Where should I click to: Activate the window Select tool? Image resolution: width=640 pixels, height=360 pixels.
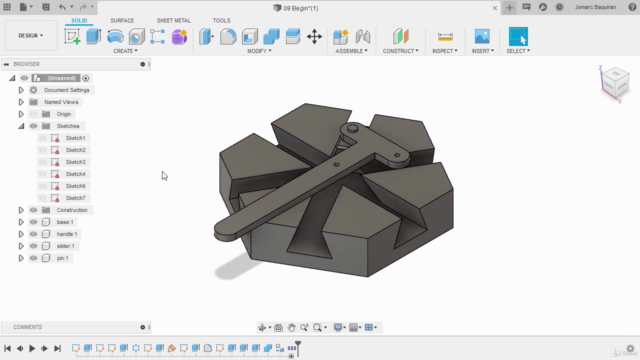coord(518,36)
